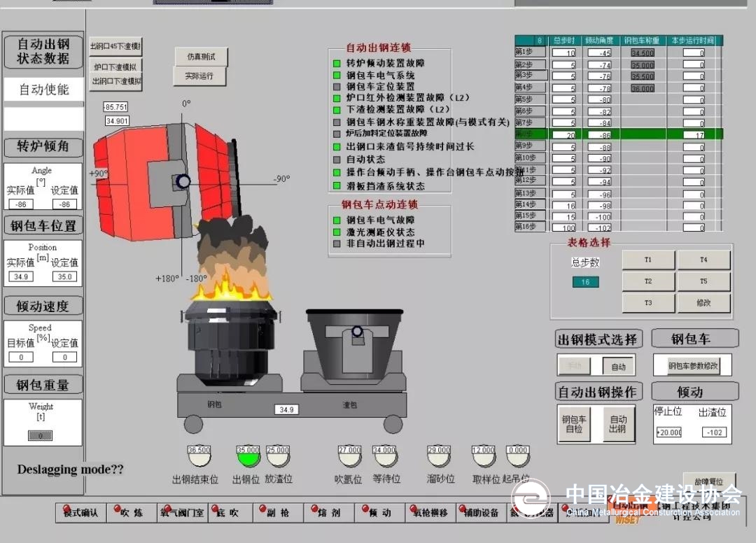Click the 出钢结束位 position lamp
The height and width of the screenshot is (543, 756).
pyautogui.click(x=199, y=456)
